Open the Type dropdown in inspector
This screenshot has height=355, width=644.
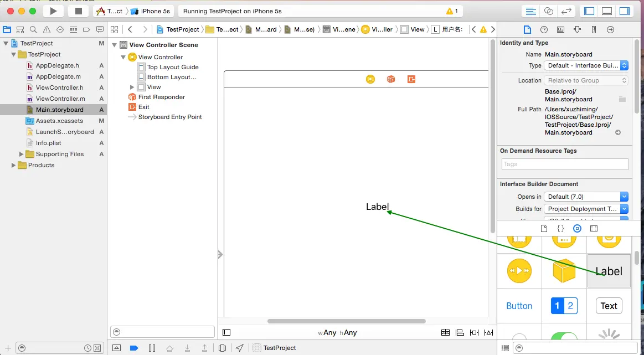click(586, 65)
